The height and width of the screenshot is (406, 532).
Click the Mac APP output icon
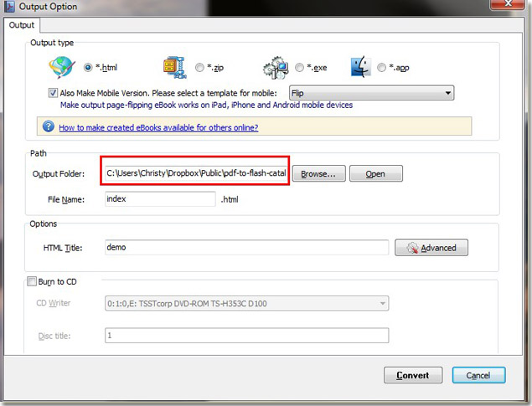click(362, 67)
